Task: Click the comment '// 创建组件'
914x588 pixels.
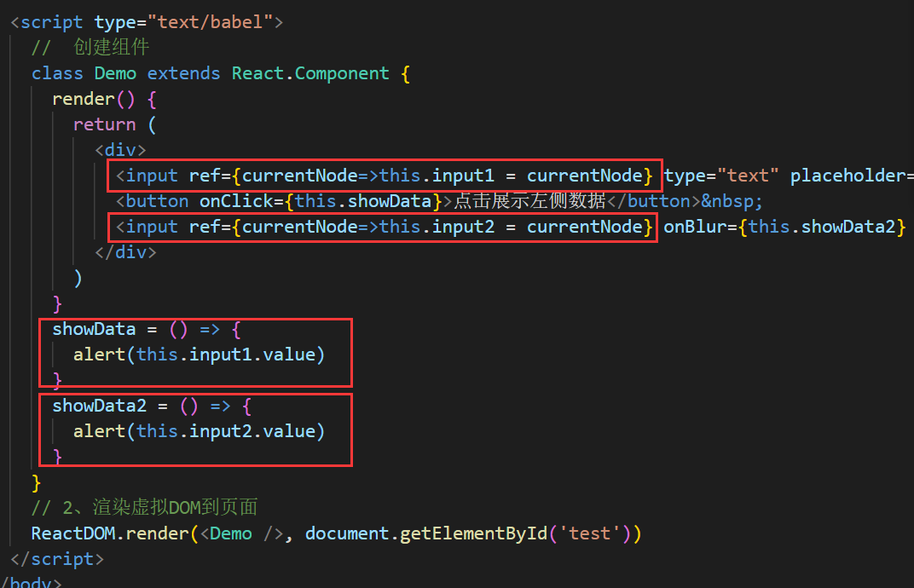Action: (x=90, y=48)
